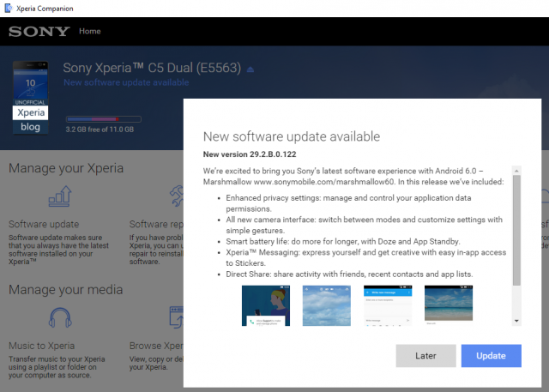
Task: Click the Xperia Companion app icon
Action: coord(8,8)
